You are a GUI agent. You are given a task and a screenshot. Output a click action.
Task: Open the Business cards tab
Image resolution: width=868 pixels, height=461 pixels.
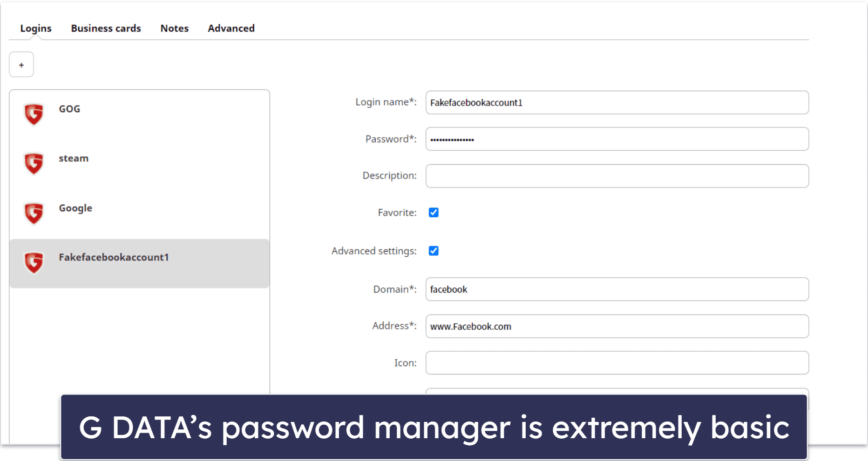(106, 28)
